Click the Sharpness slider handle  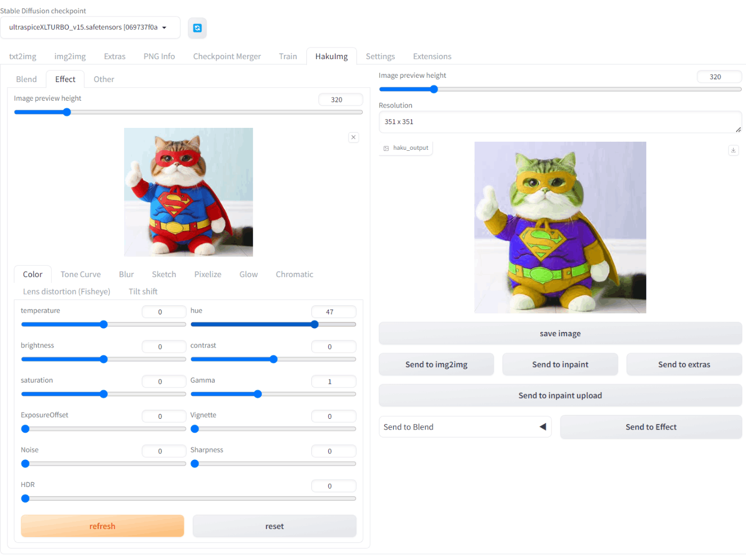(195, 464)
